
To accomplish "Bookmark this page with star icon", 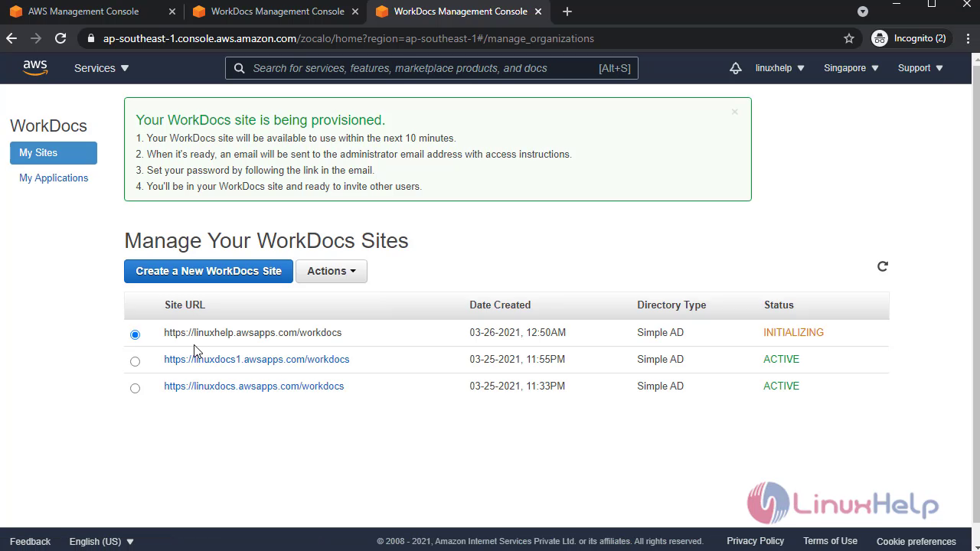I will (848, 38).
